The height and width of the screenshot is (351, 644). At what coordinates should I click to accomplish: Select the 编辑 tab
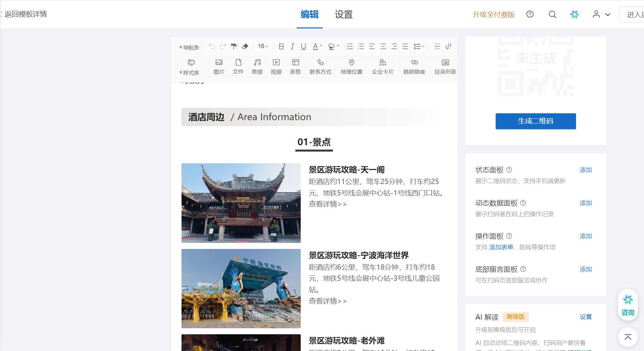click(309, 15)
